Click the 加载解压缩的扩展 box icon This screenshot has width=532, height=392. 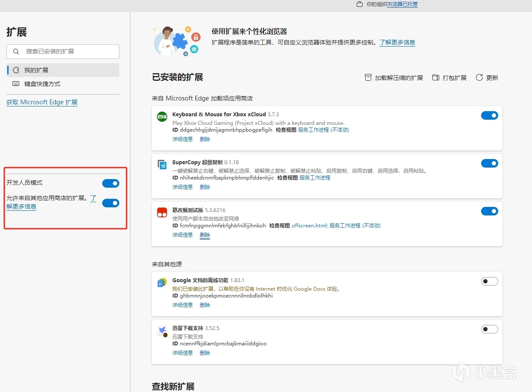click(368, 77)
